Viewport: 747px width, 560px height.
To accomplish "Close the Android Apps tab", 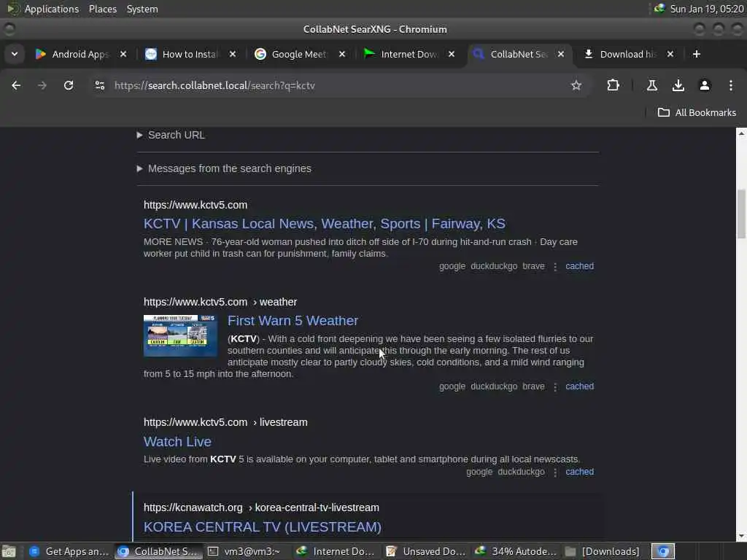I will pyautogui.click(x=123, y=54).
